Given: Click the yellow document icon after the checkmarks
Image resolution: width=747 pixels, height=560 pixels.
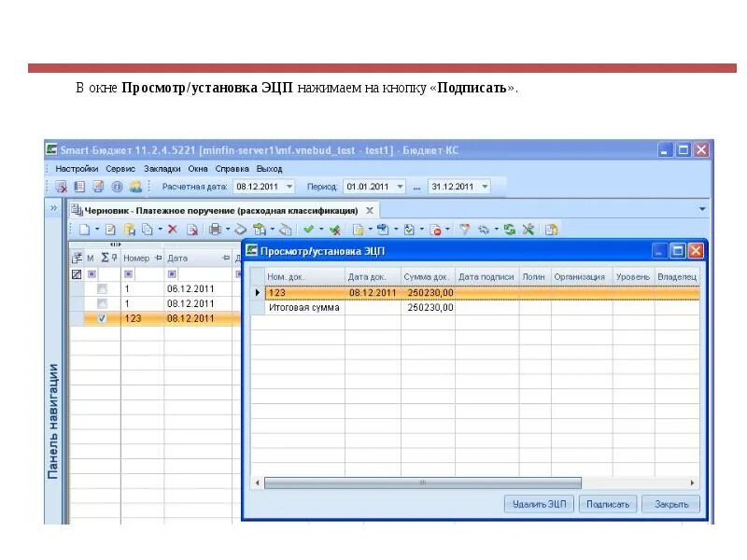Looking at the screenshot, I should (x=359, y=230).
